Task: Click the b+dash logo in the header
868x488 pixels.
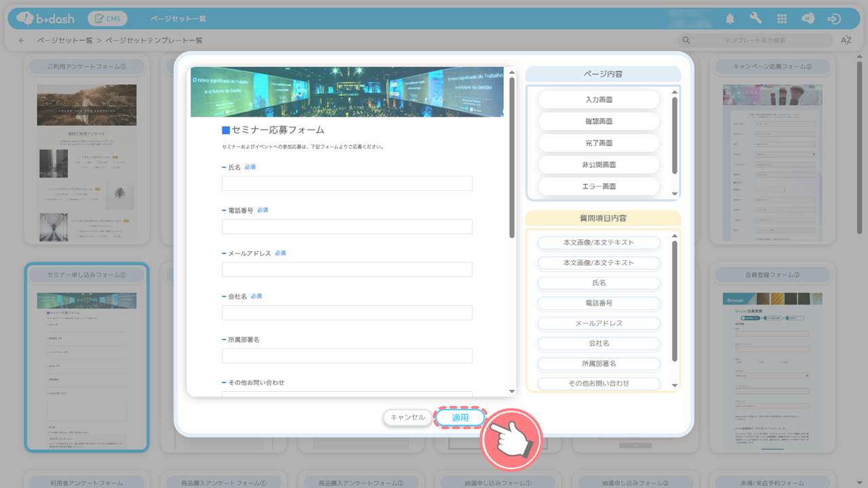Action: pyautogui.click(x=45, y=19)
